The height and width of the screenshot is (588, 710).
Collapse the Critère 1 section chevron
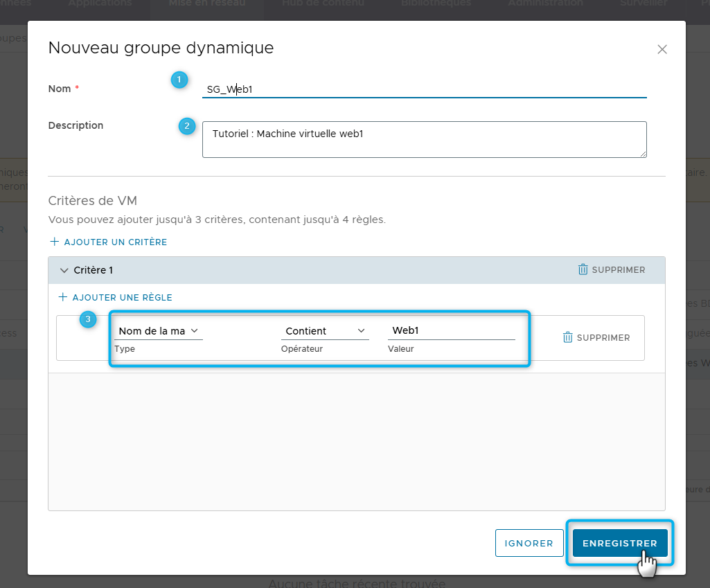click(x=64, y=270)
